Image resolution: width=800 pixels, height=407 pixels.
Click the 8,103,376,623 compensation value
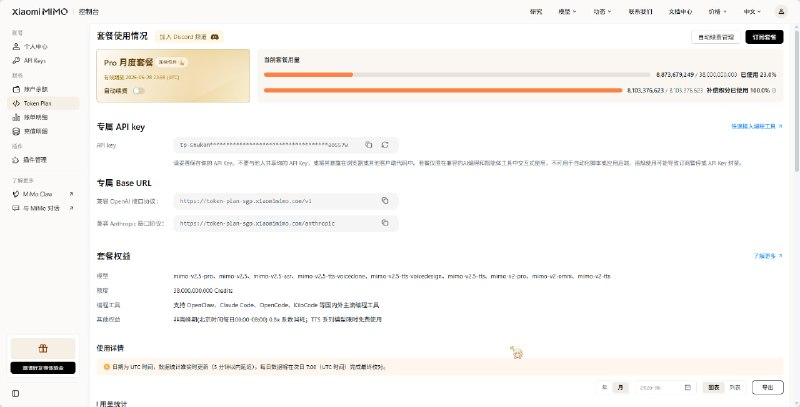645,90
